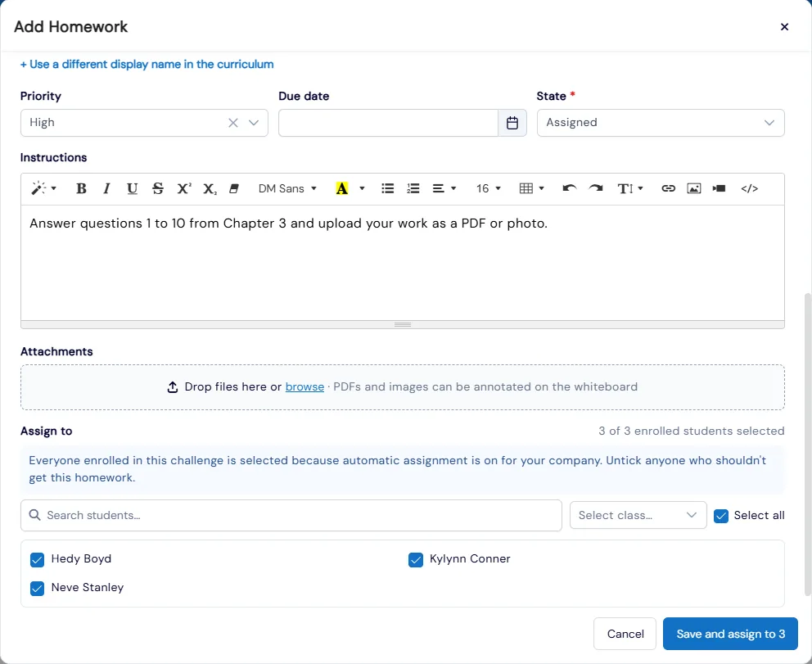Insert a video into instructions
This screenshot has width=812, height=664.
click(720, 188)
